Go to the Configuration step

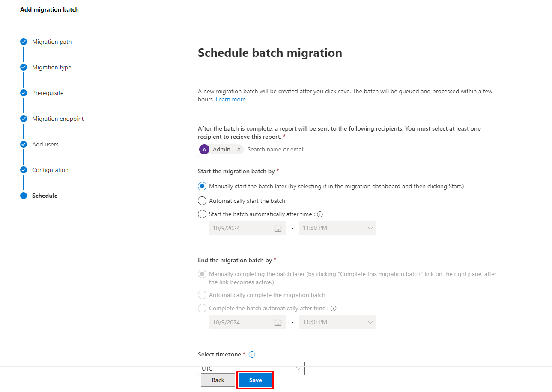tap(50, 170)
